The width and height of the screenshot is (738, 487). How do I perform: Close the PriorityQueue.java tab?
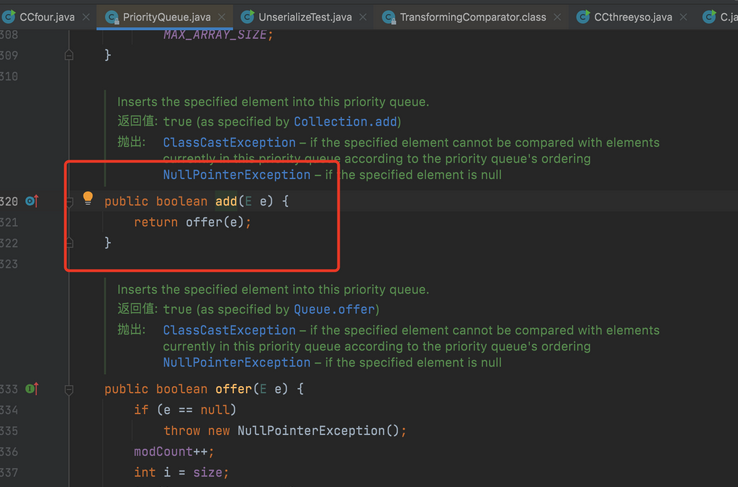(222, 17)
